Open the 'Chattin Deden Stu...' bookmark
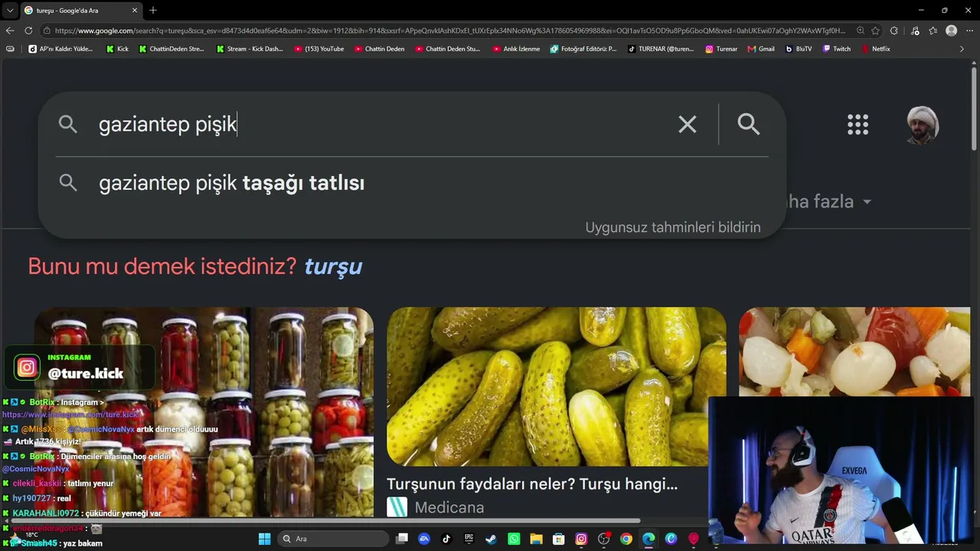The width and height of the screenshot is (980, 551). (x=448, y=49)
